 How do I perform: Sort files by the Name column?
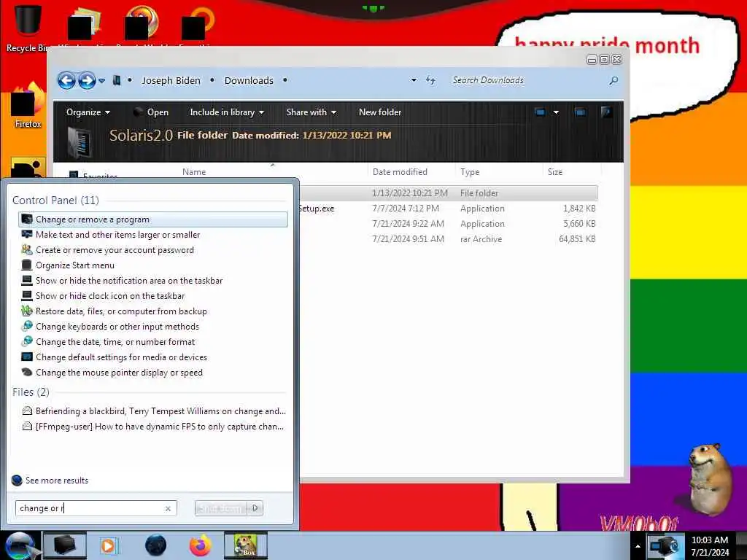click(x=194, y=172)
